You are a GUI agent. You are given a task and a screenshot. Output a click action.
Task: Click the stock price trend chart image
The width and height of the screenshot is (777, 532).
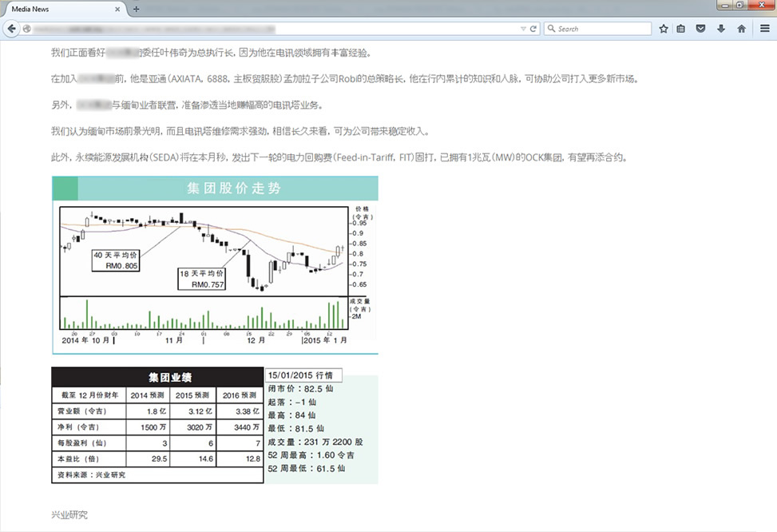214,272
